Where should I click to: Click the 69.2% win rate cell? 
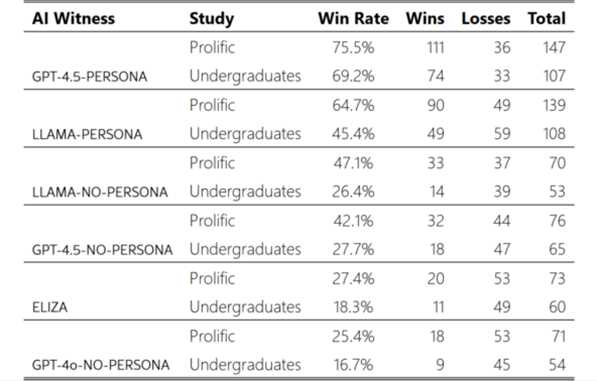[353, 76]
